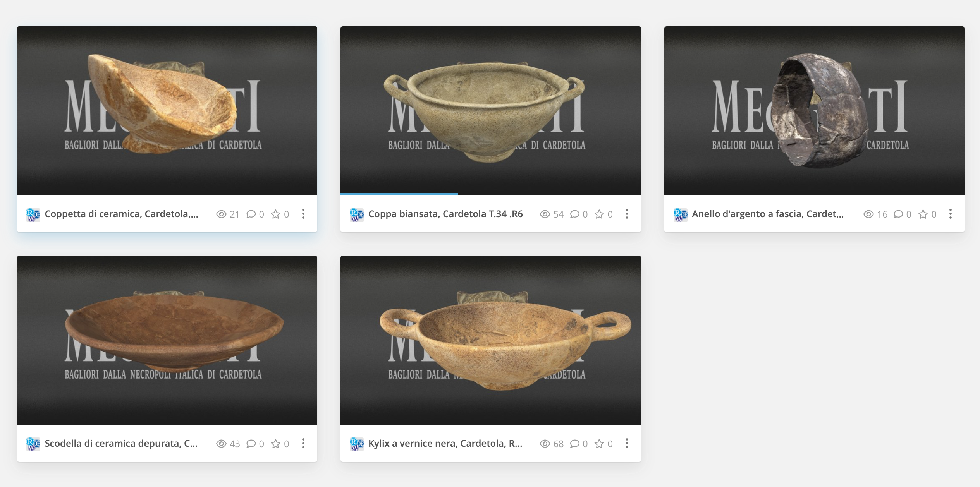The width and height of the screenshot is (980, 487).
Task: Like the Coppa biansata model with star
Action: (599, 214)
